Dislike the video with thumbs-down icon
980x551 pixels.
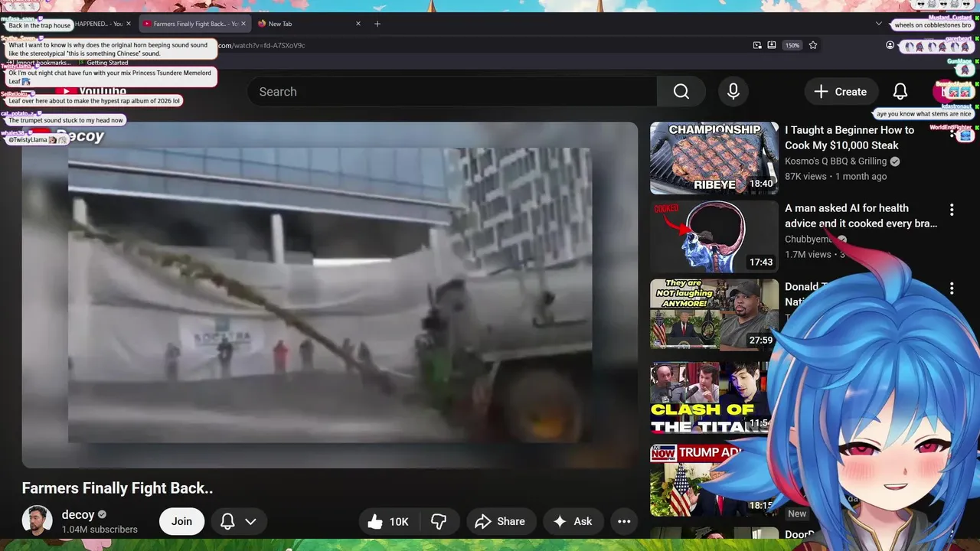(x=439, y=522)
